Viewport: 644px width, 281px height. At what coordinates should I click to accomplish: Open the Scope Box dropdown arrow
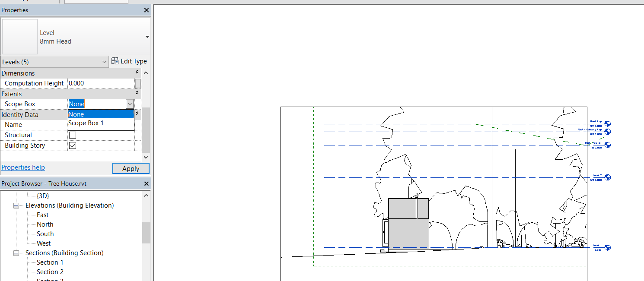(x=130, y=104)
